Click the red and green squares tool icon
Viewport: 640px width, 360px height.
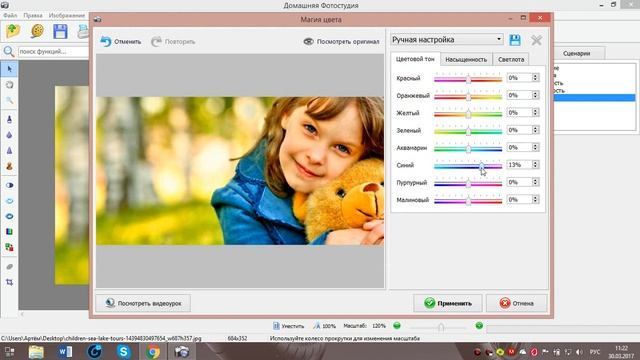[9, 247]
